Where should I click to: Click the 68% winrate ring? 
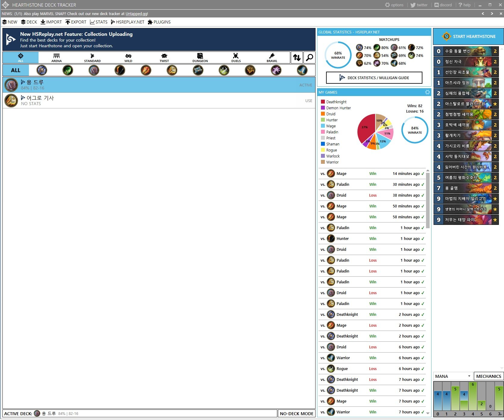[x=338, y=55]
